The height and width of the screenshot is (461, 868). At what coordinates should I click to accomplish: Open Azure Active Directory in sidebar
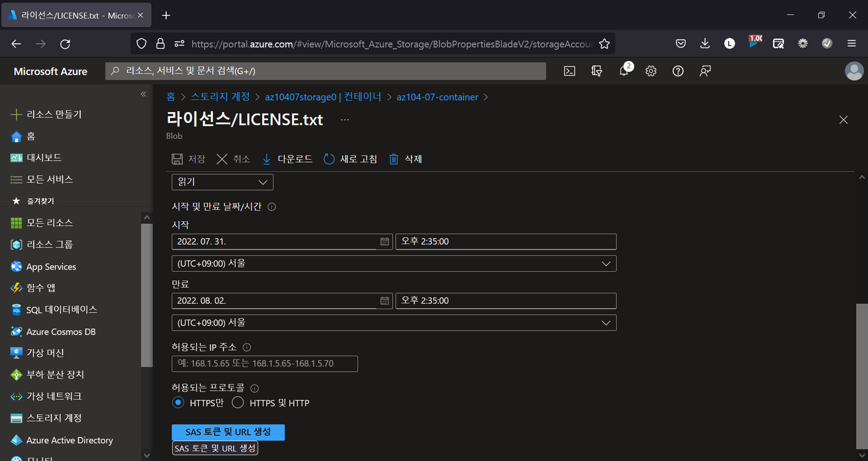point(62,440)
